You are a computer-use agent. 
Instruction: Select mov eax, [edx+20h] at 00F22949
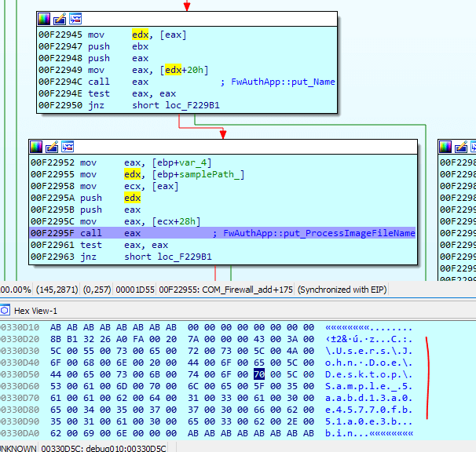123,70
